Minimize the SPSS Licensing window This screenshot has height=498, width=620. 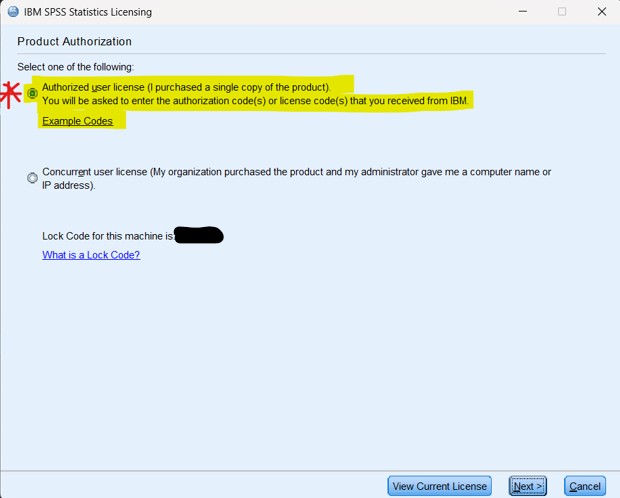pos(521,12)
